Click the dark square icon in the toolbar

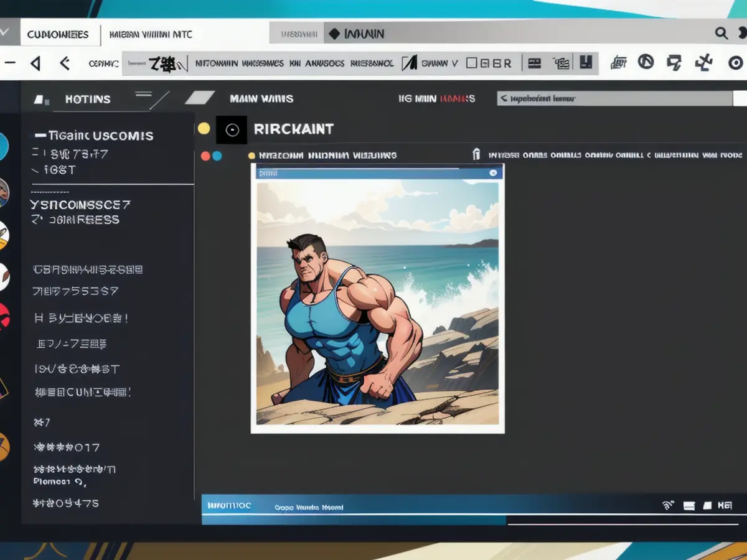585,62
